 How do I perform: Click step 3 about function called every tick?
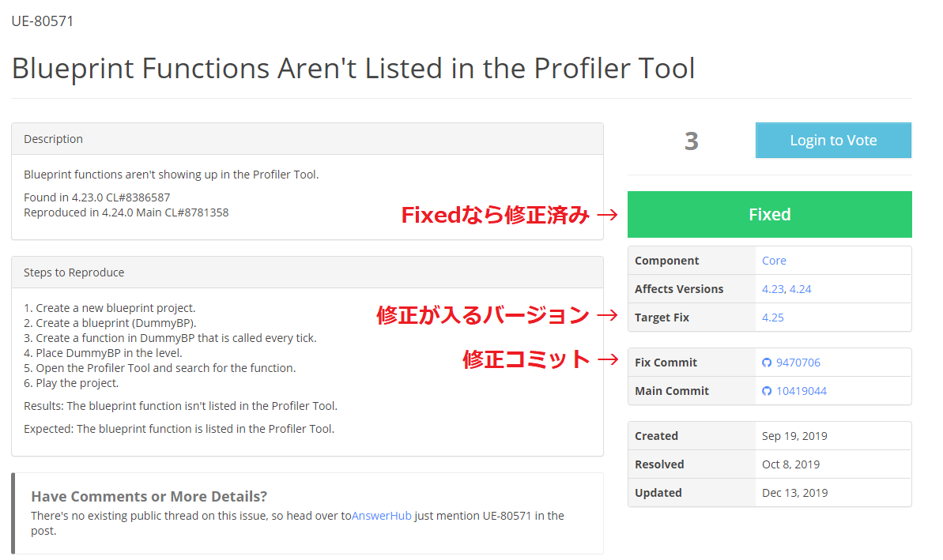click(170, 338)
